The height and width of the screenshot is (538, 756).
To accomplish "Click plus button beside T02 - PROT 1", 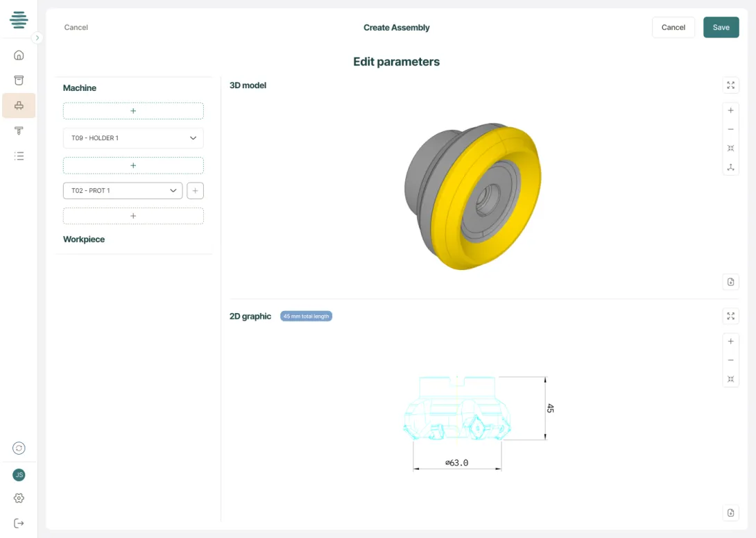I will coord(196,191).
